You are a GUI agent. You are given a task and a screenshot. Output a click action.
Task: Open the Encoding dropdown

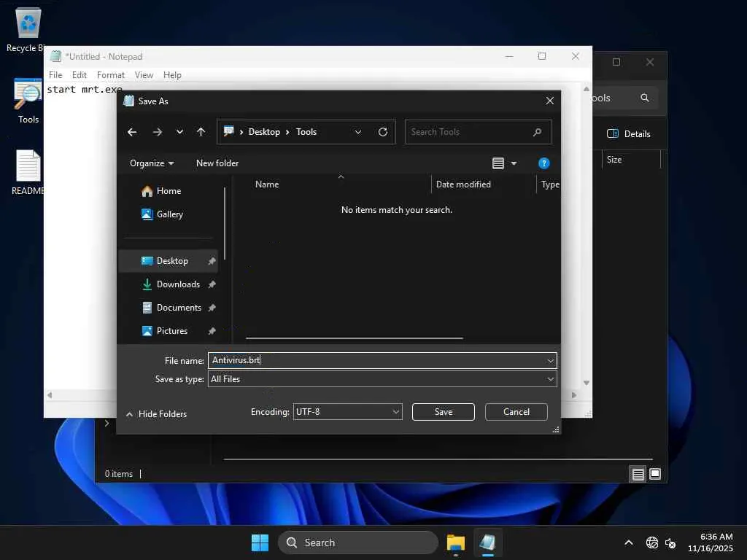tap(347, 412)
